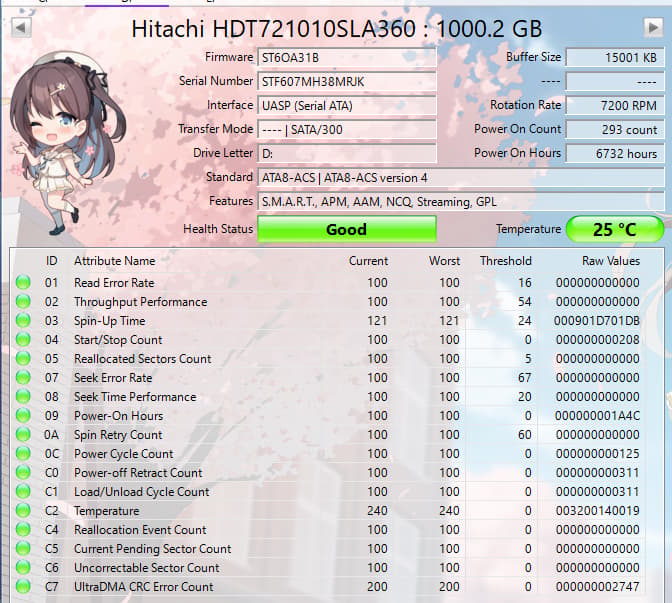672x603 pixels.
Task: Go to next disk with right arrow
Action: click(653, 28)
